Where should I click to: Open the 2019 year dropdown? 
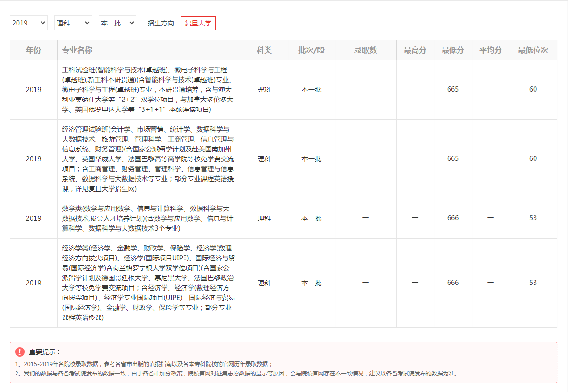click(x=28, y=23)
